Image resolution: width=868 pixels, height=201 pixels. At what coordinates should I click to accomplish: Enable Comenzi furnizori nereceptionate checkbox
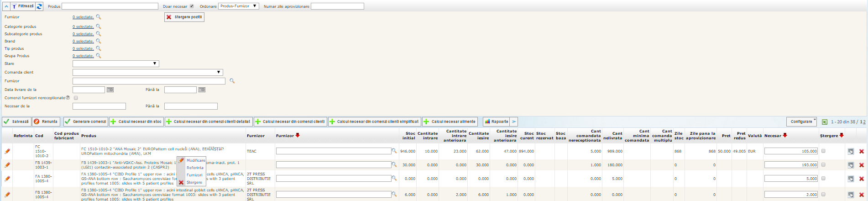pos(76,98)
